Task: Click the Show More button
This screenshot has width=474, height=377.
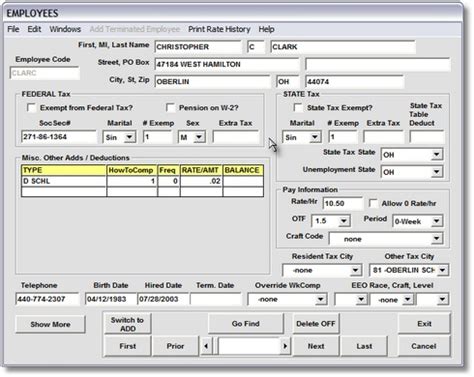Action: (x=50, y=324)
